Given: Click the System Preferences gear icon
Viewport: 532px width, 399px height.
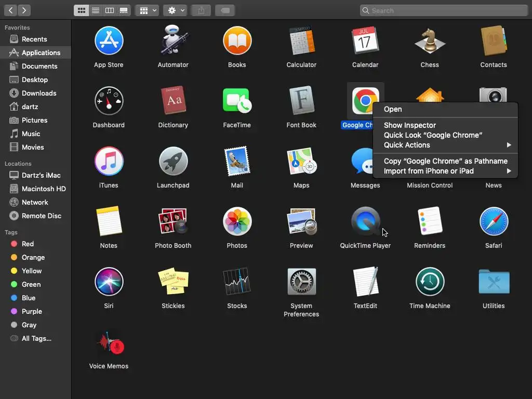Looking at the screenshot, I should (301, 282).
